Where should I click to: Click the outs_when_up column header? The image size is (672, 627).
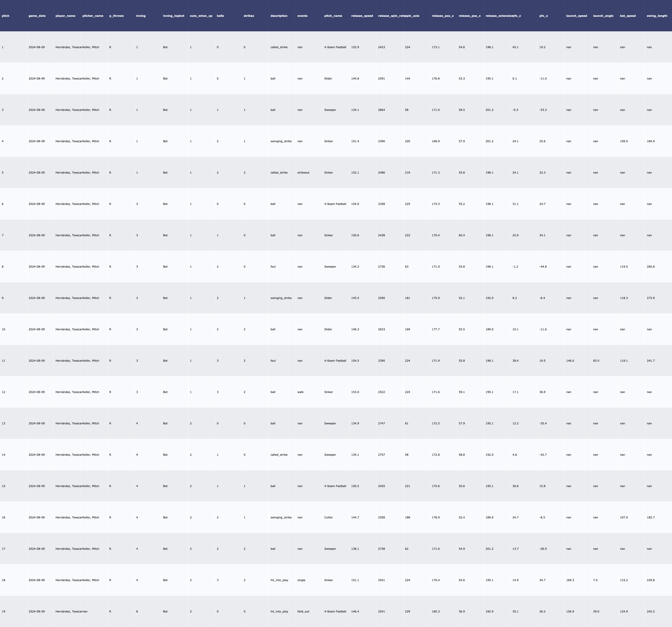click(201, 16)
